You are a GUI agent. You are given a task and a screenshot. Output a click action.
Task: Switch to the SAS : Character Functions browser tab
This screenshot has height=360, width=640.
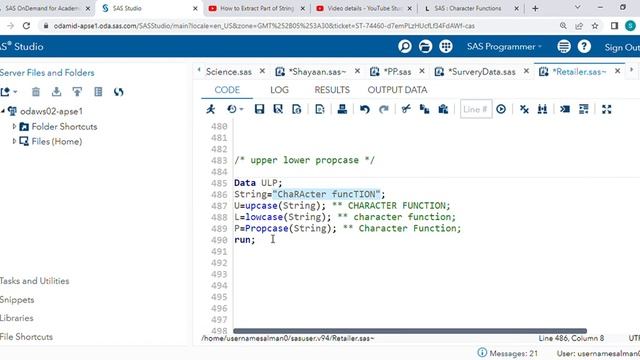pos(468,8)
